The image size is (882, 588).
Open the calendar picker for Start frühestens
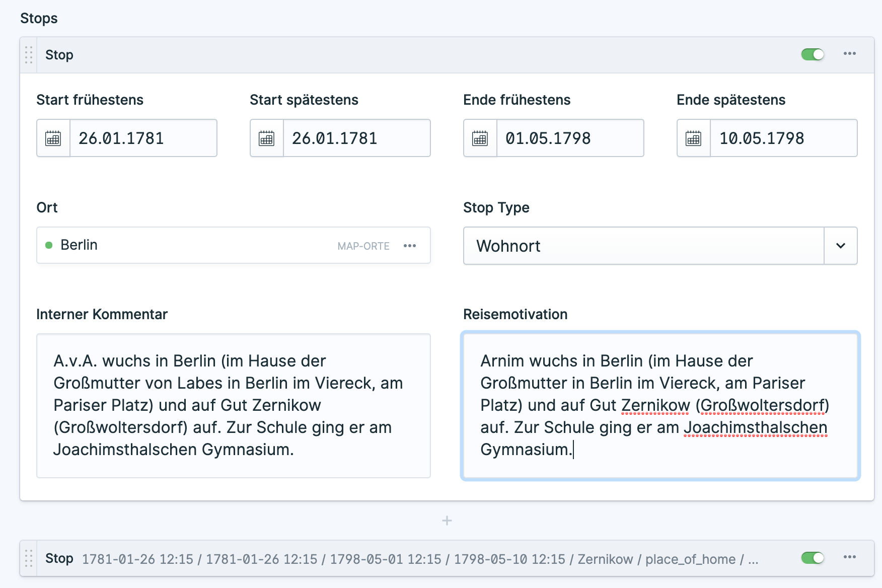[53, 137]
